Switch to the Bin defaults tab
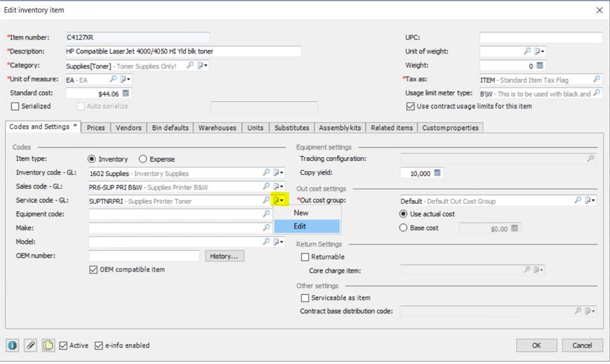The width and height of the screenshot is (610, 364). point(170,128)
